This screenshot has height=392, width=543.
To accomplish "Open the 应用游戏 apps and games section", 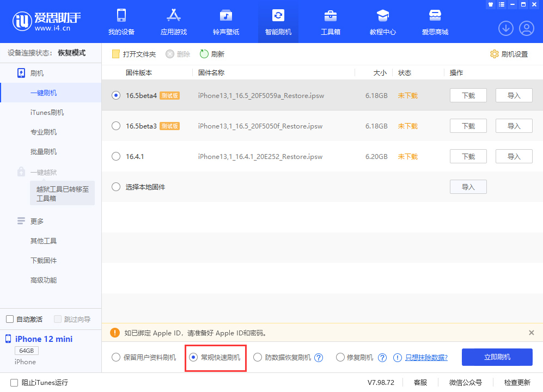I will (173, 22).
